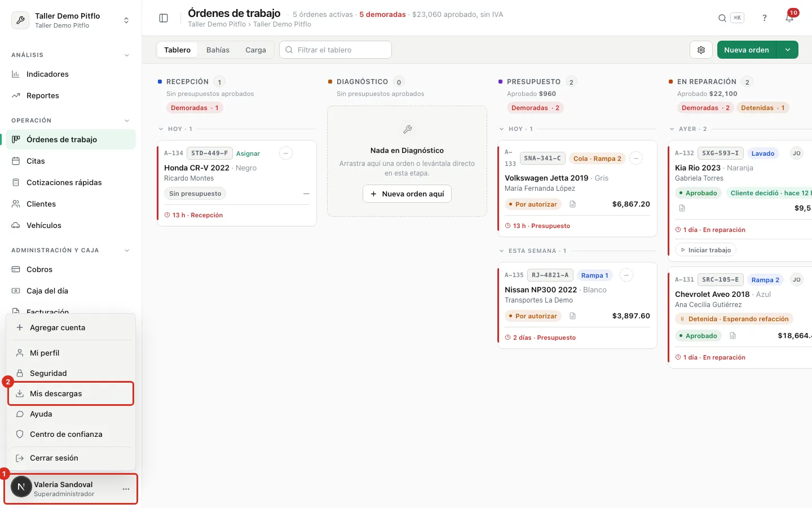This screenshot has height=508, width=812.
Task: Choose Agregar cuenta in the account menu
Action: 70,327
